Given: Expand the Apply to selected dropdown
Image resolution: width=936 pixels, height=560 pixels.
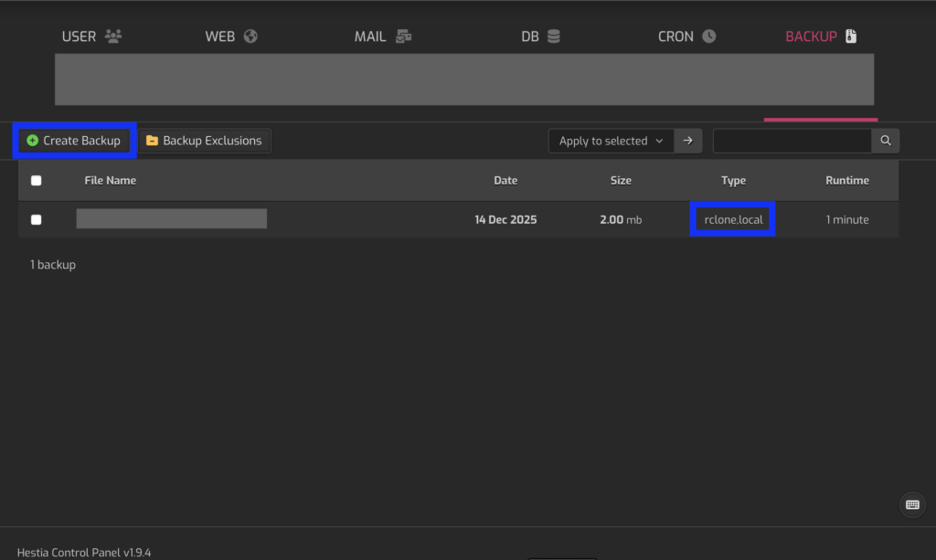Looking at the screenshot, I should (x=611, y=141).
